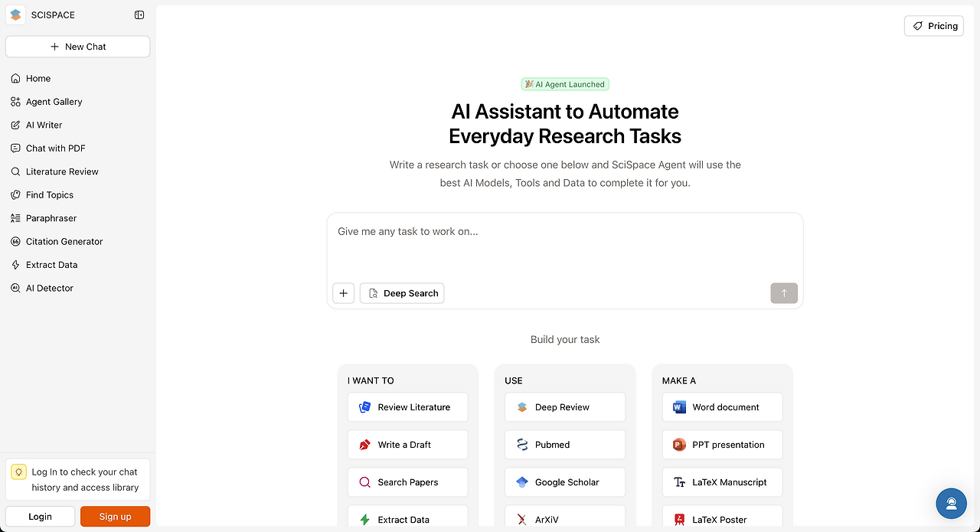Click the orange Sign up button
The width and height of the screenshot is (980, 532).
115,517
